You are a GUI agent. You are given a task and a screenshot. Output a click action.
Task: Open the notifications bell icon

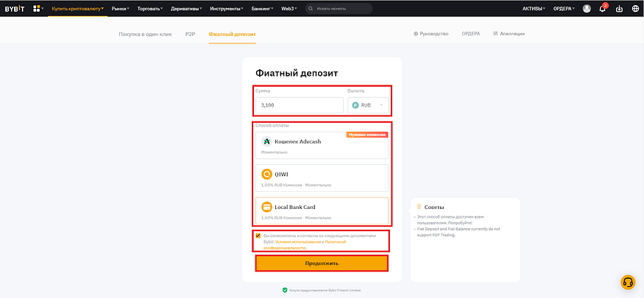[x=603, y=9]
